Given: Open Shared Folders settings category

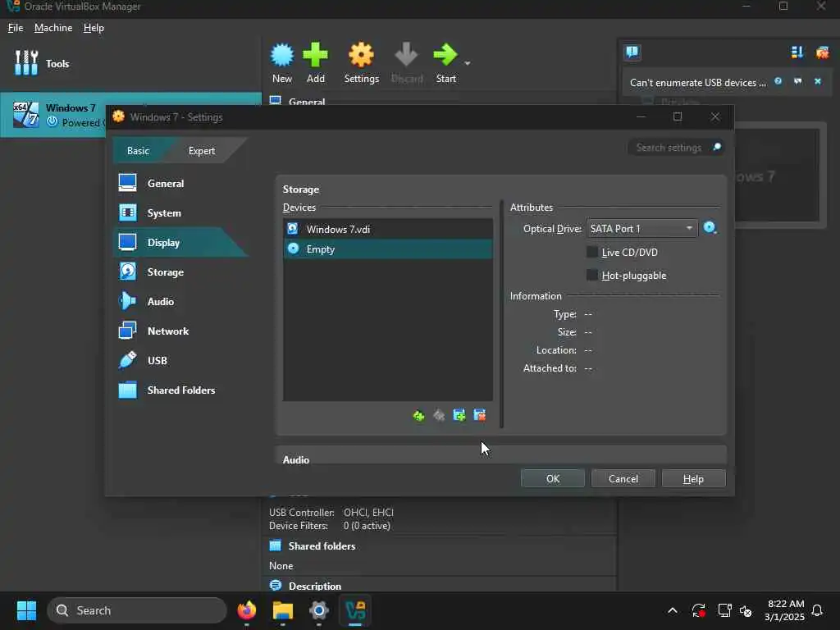Looking at the screenshot, I should coord(180,390).
